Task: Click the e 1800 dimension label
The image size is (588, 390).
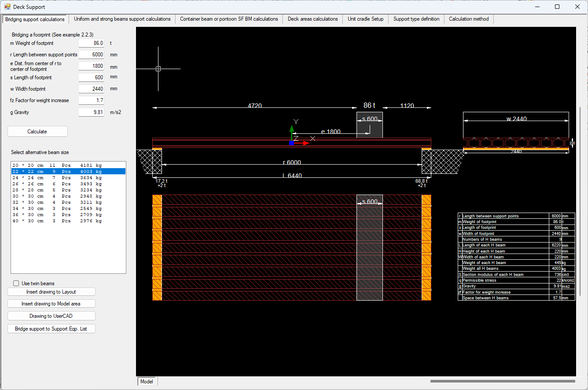Action: (331, 132)
